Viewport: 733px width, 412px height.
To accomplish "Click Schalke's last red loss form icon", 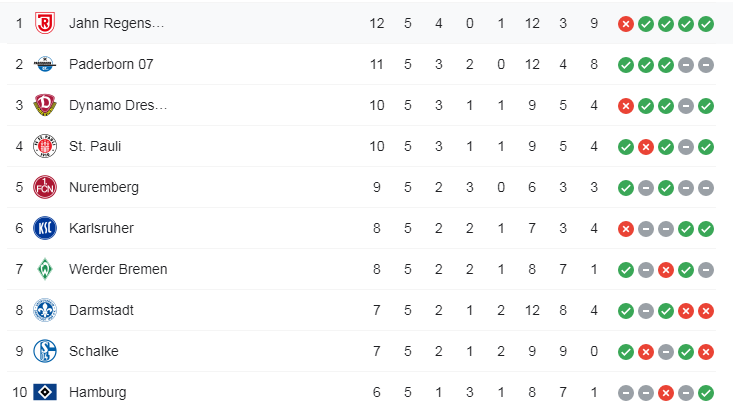I will pyautogui.click(x=706, y=351).
